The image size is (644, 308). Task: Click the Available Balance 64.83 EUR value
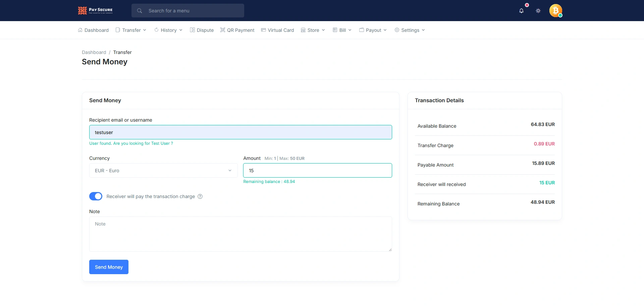pyautogui.click(x=543, y=124)
